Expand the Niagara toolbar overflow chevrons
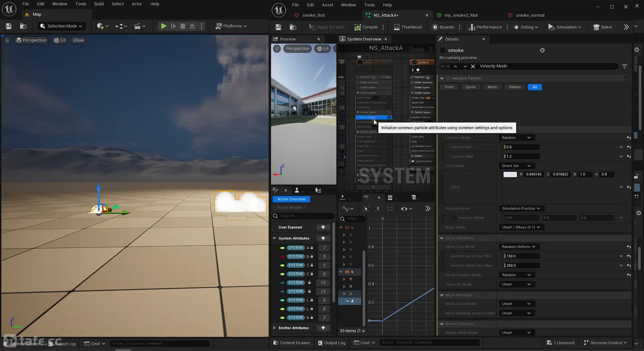The height and width of the screenshot is (351, 644). pyautogui.click(x=626, y=27)
